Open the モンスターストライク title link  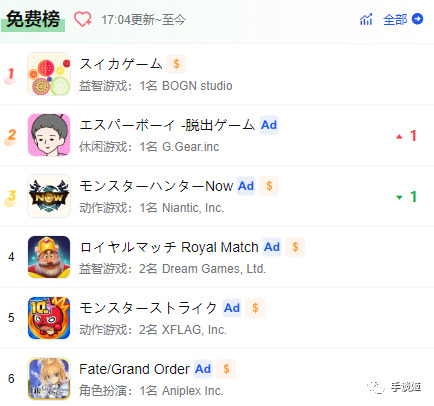click(148, 308)
